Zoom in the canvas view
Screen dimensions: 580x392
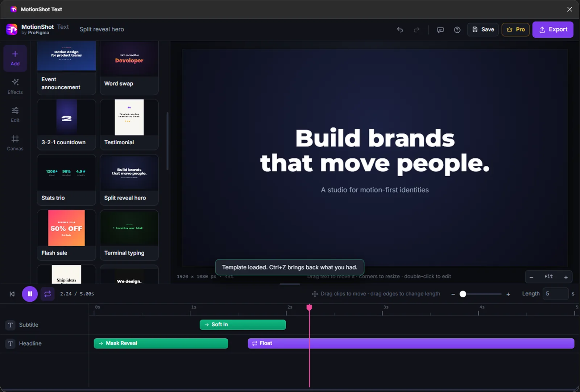(566, 277)
